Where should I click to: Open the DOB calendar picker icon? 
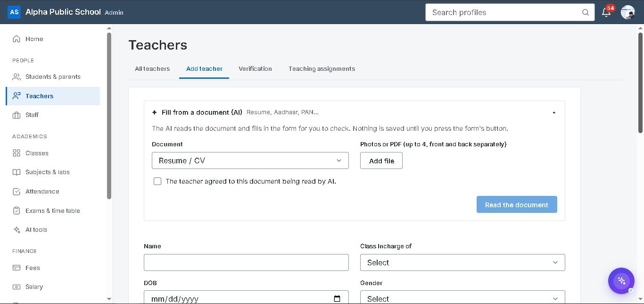point(337,298)
